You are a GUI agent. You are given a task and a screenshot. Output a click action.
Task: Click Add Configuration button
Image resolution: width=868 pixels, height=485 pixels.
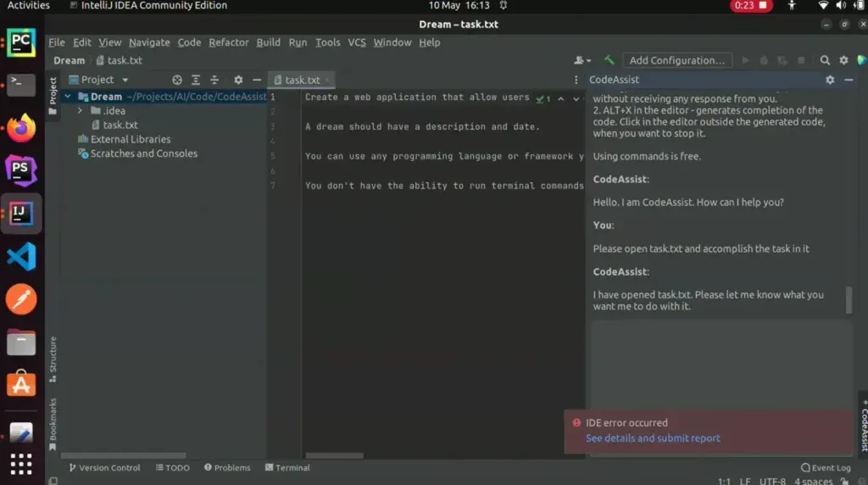click(677, 60)
